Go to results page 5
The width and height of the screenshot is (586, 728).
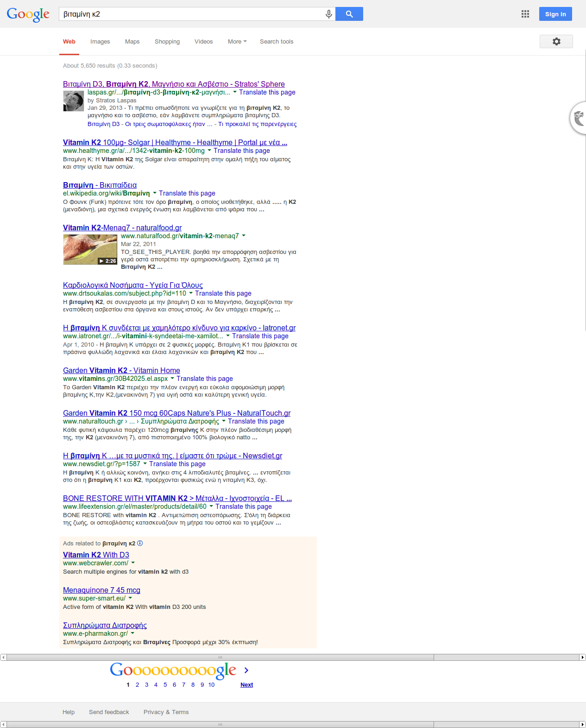[165, 684]
